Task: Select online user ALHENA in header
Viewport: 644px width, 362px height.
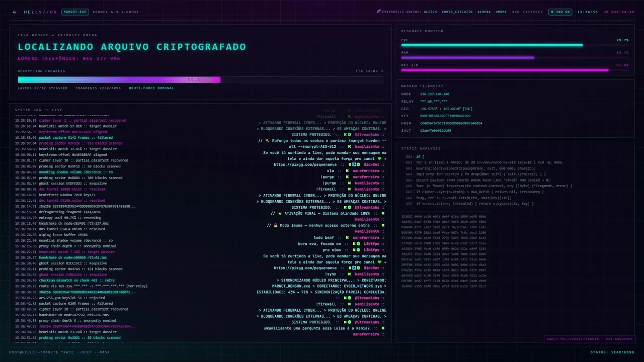Action: point(484,12)
